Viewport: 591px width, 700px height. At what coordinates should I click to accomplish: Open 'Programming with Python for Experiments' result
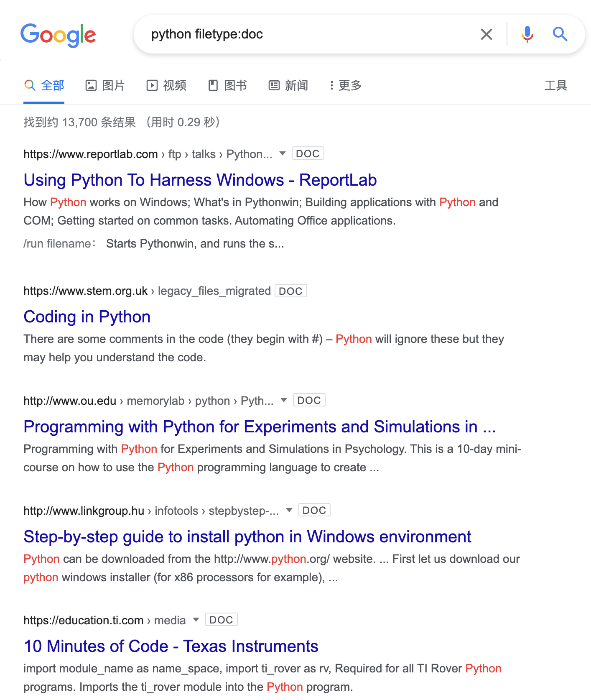pyautogui.click(x=260, y=427)
